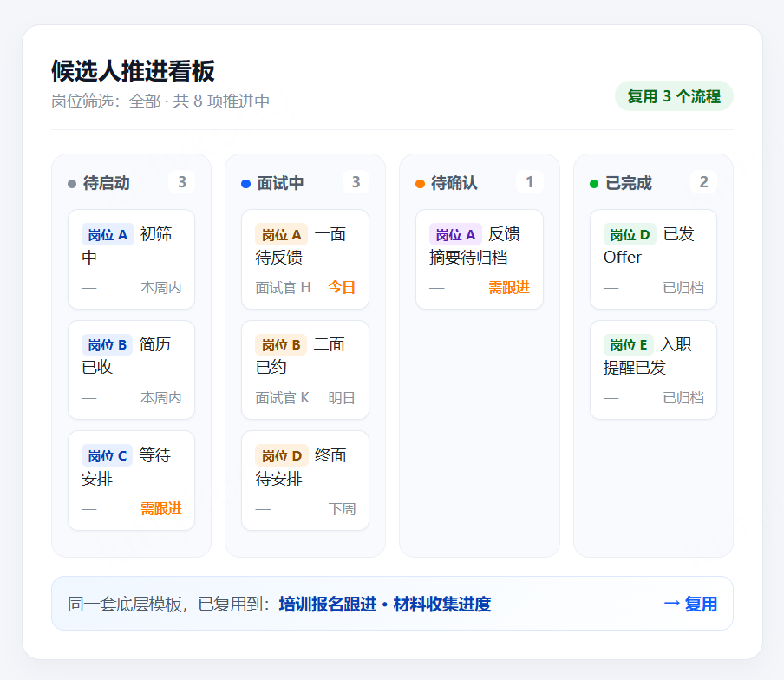Click the orange 岗位 B tag in 面试中
Viewport: 784px width, 680px height.
coord(281,344)
